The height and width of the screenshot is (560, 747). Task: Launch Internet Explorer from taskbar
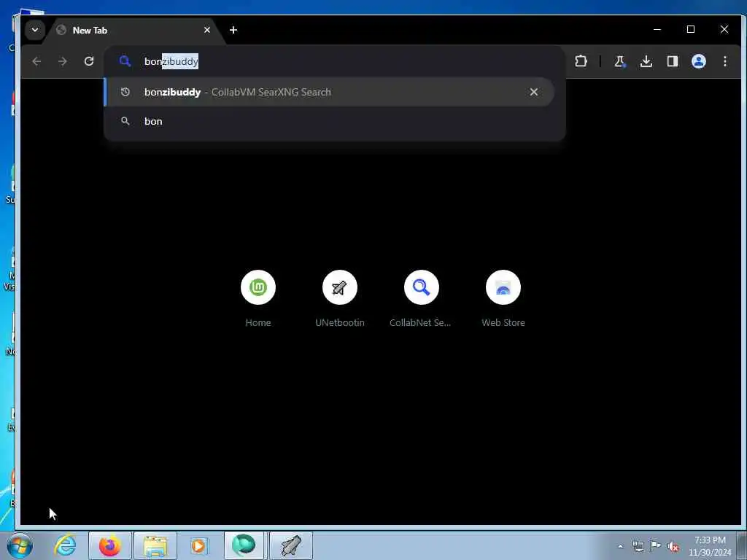pyautogui.click(x=65, y=545)
